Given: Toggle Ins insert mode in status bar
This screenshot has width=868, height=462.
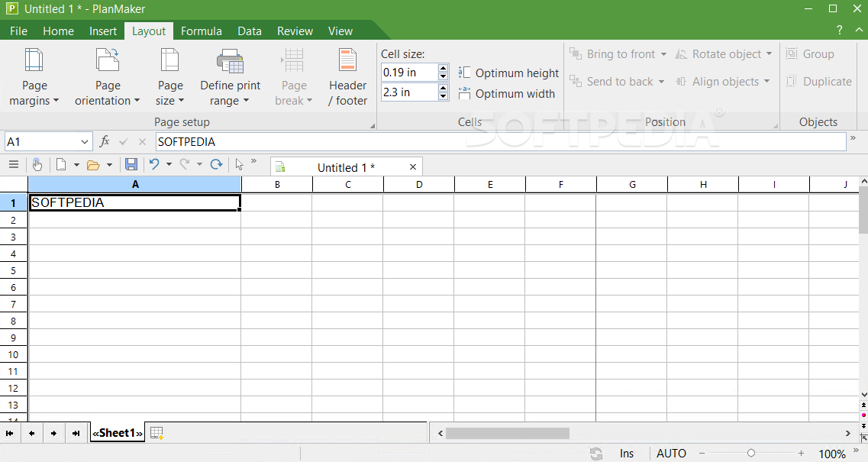Looking at the screenshot, I should pyautogui.click(x=627, y=454).
